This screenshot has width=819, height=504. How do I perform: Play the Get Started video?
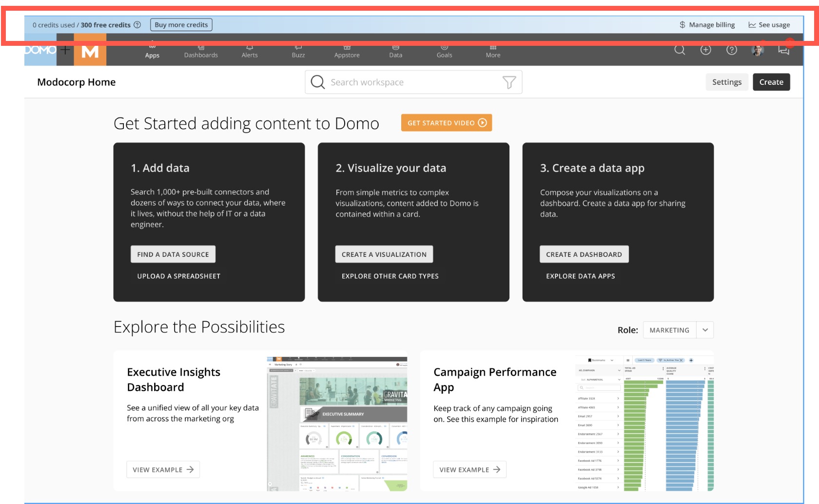pos(446,123)
